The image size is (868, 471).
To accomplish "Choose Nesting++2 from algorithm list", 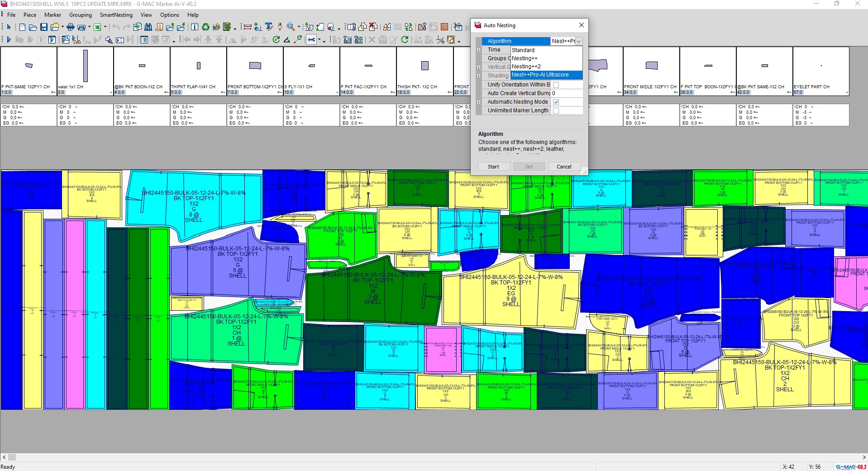I will [x=526, y=67].
